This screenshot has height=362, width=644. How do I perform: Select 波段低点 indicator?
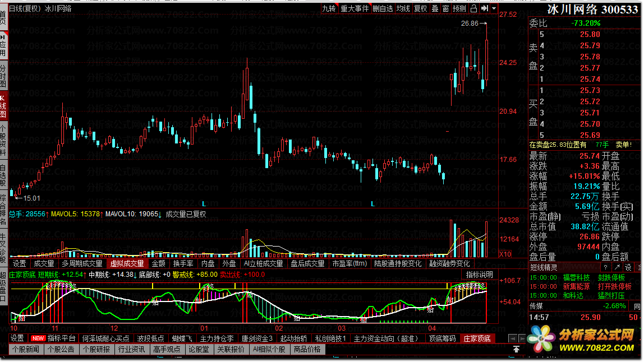pyautogui.click(x=150, y=338)
